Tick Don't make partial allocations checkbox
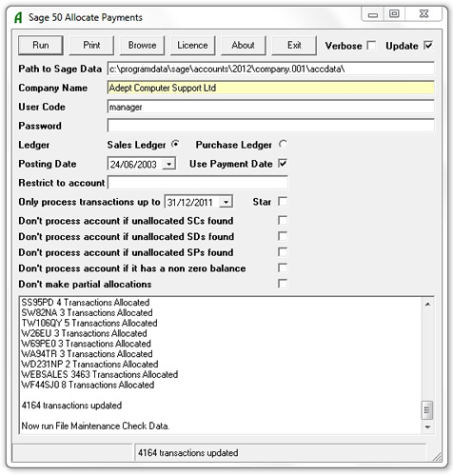The height and width of the screenshot is (476, 453). (283, 284)
